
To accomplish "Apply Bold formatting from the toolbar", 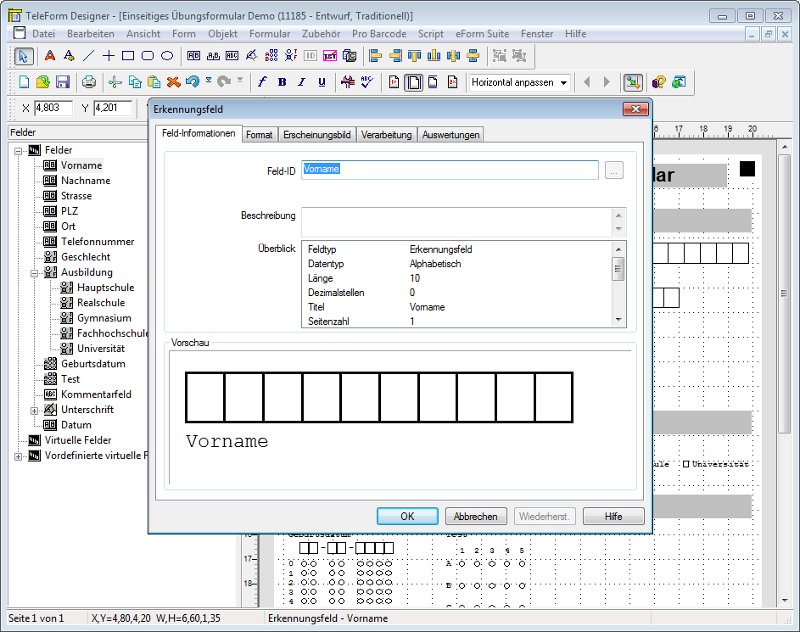I will tap(281, 82).
